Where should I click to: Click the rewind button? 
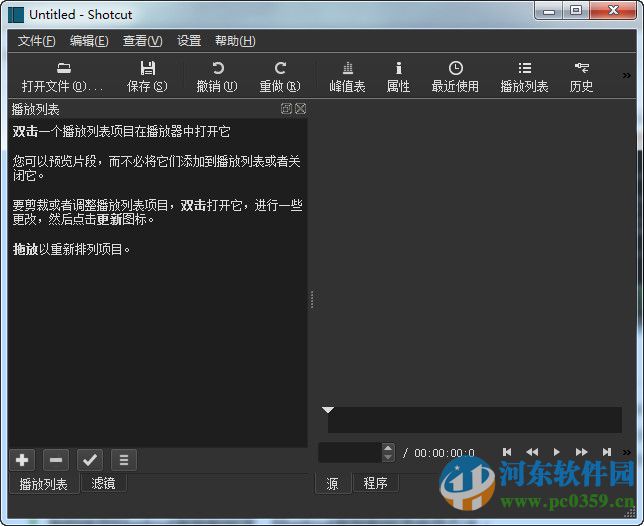pos(532,452)
